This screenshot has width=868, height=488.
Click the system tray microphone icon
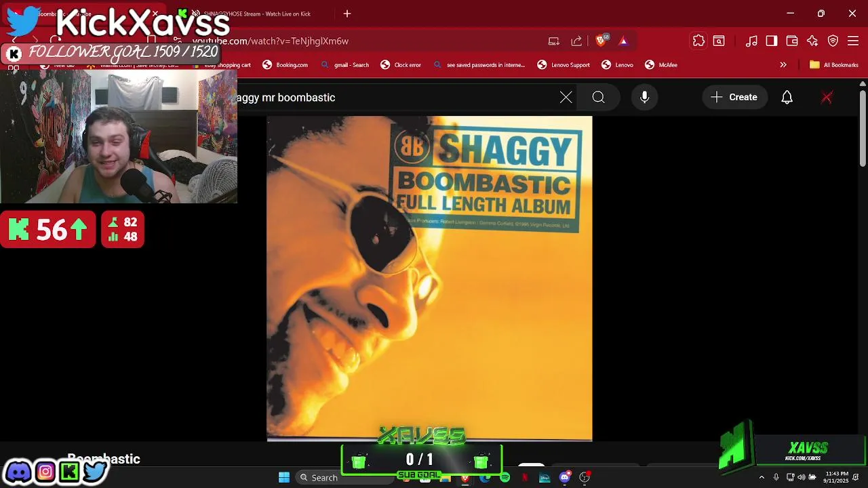776,477
